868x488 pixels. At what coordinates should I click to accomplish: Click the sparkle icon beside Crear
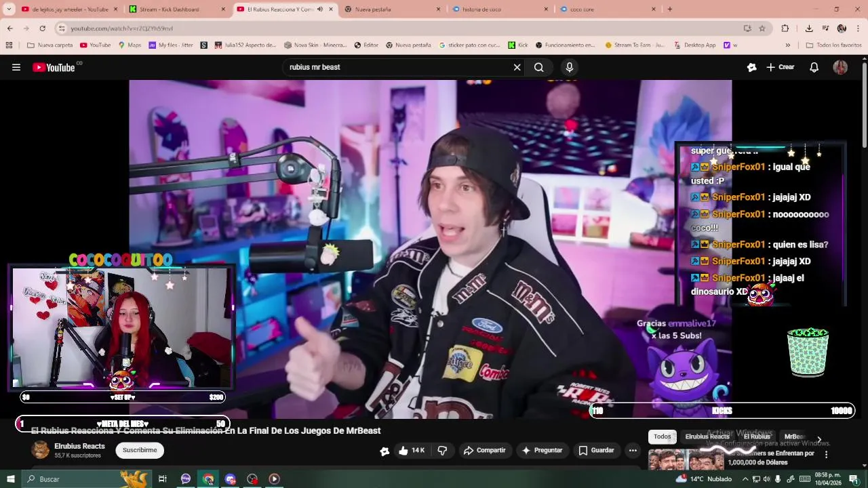751,67
